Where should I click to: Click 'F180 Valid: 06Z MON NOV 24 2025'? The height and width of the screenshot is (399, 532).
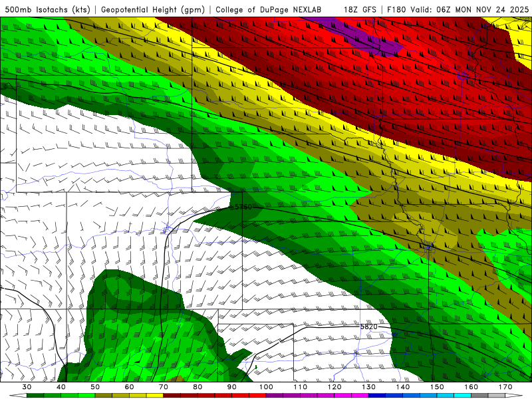coord(458,9)
